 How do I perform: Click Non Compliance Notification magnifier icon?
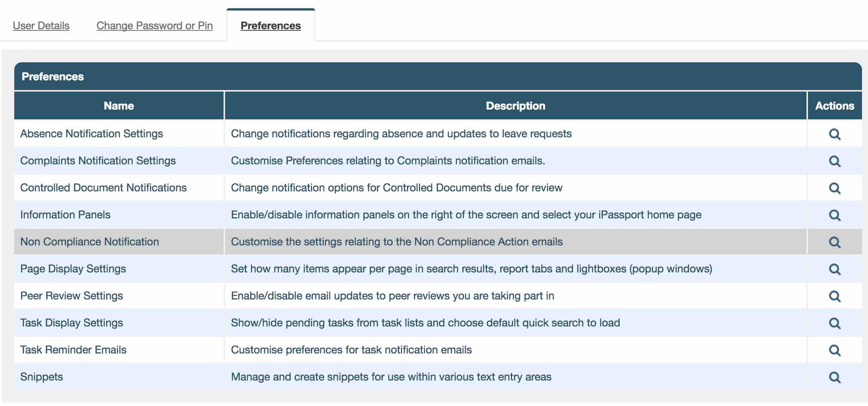[x=834, y=242]
